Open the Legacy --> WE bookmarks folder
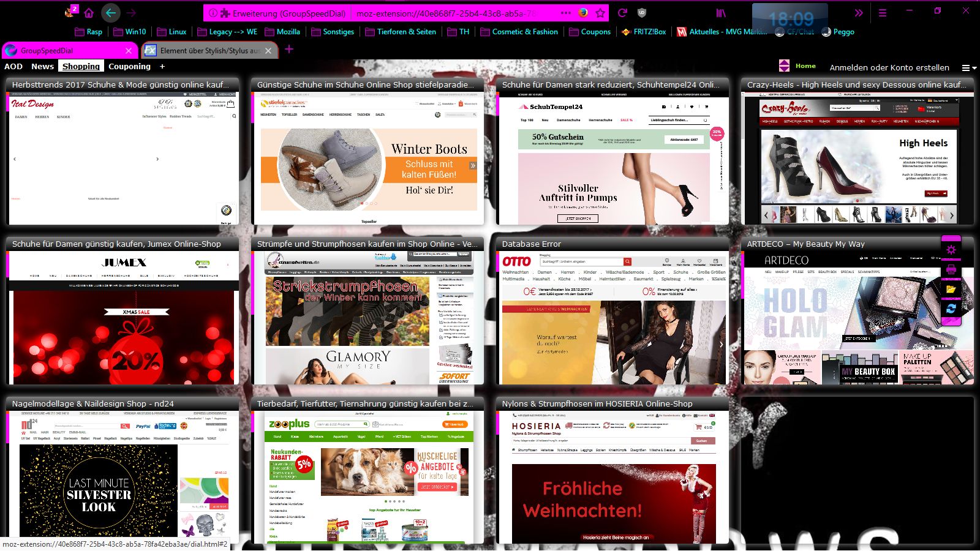Image resolution: width=980 pixels, height=551 pixels. coord(227,32)
